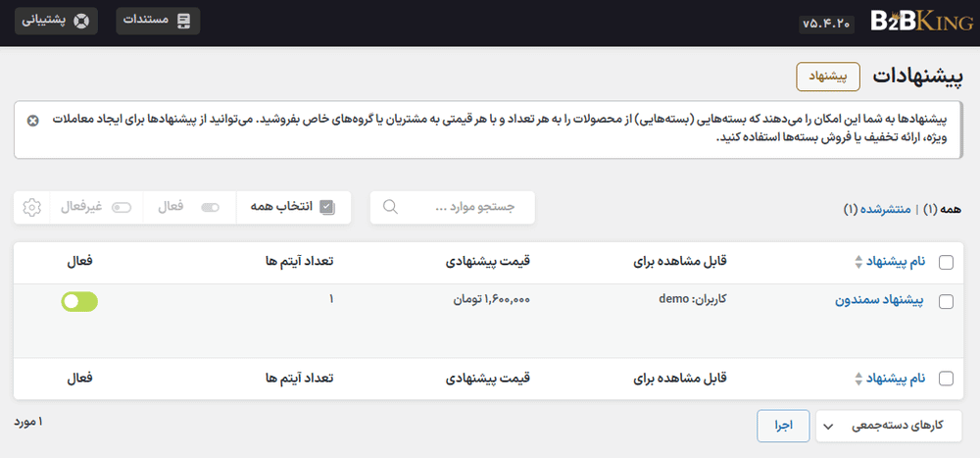
Task: Click the انتخاب همه (select all) button
Action: point(288,207)
